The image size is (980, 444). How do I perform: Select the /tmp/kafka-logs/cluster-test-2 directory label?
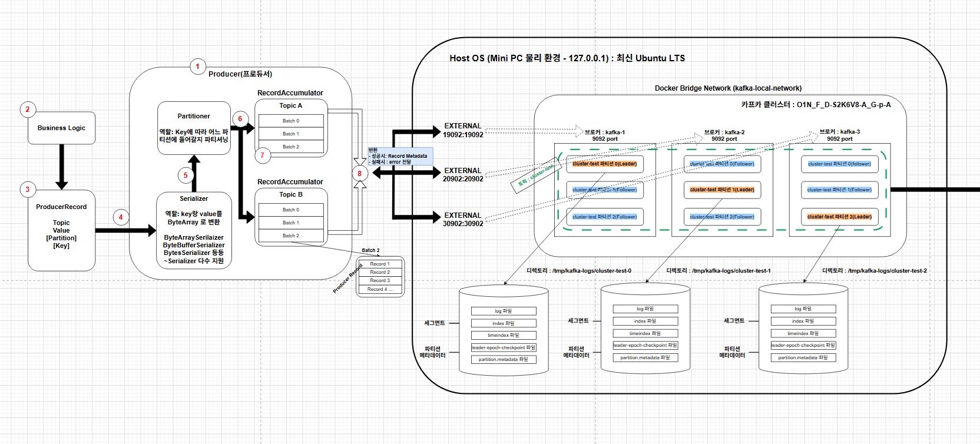(x=875, y=271)
